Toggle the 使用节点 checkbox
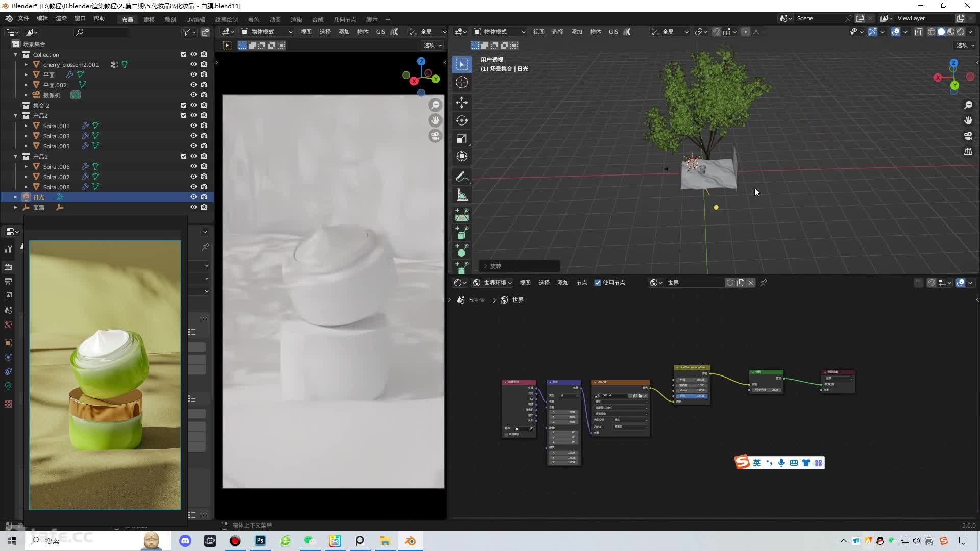The image size is (980, 551). [x=598, y=283]
